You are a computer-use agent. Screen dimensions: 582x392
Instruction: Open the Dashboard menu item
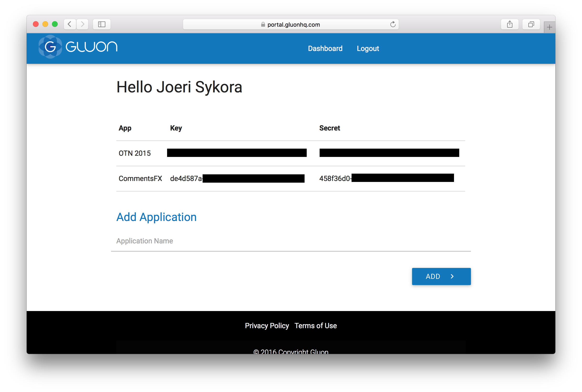tap(325, 48)
